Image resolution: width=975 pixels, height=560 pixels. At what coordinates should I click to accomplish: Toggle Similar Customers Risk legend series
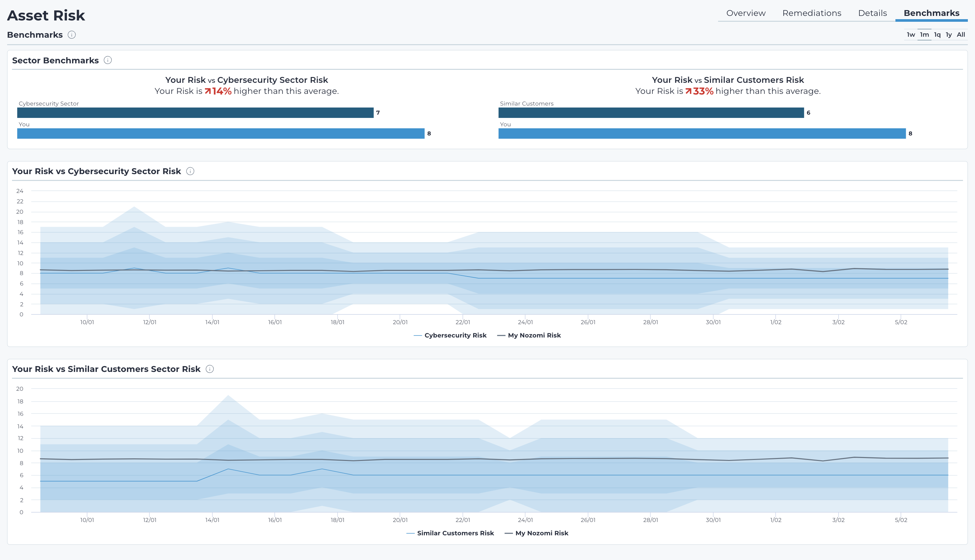[450, 533]
